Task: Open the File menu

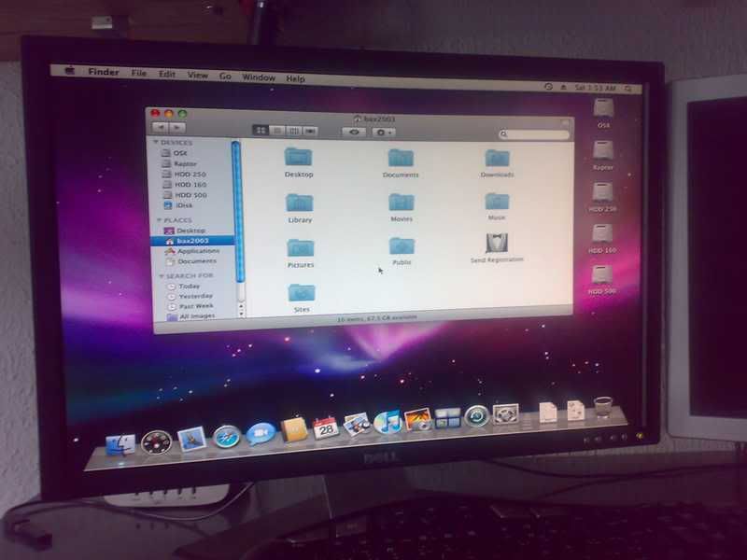Action: pos(138,73)
